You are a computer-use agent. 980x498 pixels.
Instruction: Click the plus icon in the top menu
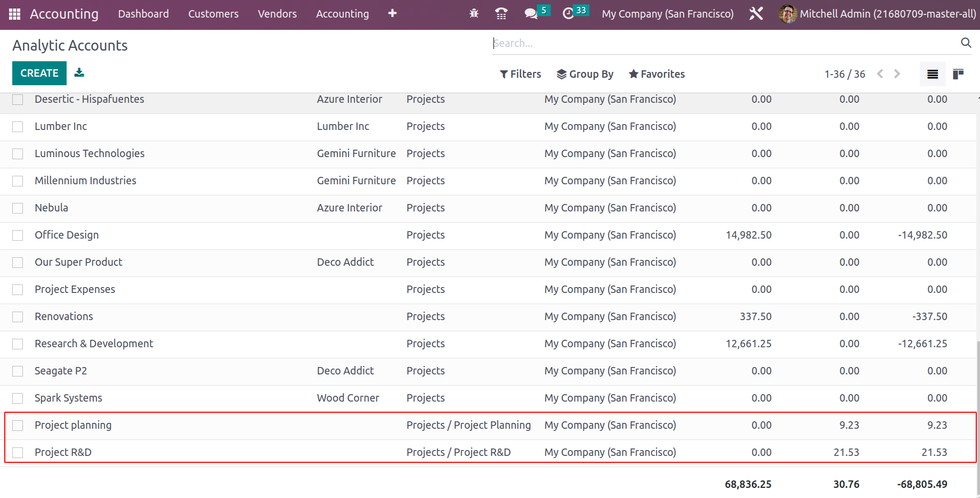tap(392, 13)
